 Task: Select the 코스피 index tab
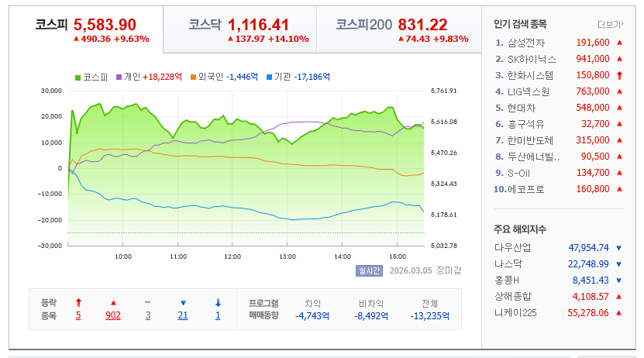(86, 29)
